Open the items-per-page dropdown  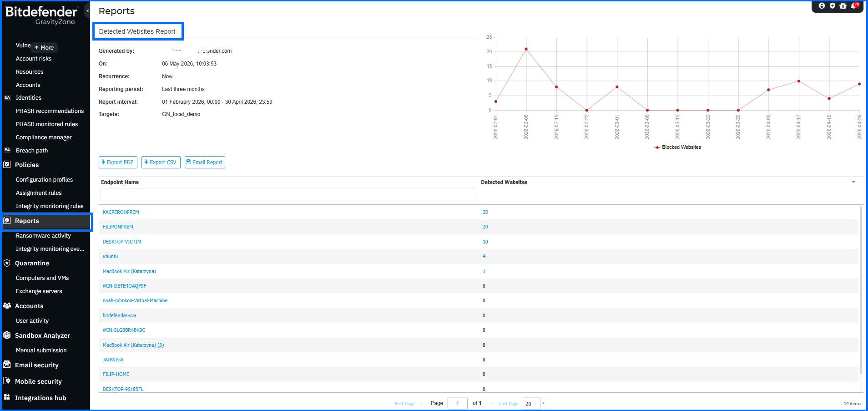click(543, 403)
